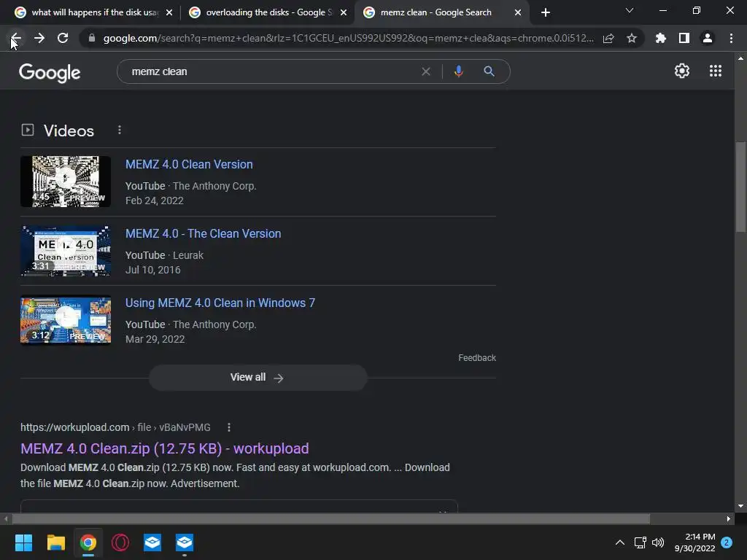Screen dimensions: 747x560
Task: Launch Opera from the taskbar
Action: (x=120, y=542)
